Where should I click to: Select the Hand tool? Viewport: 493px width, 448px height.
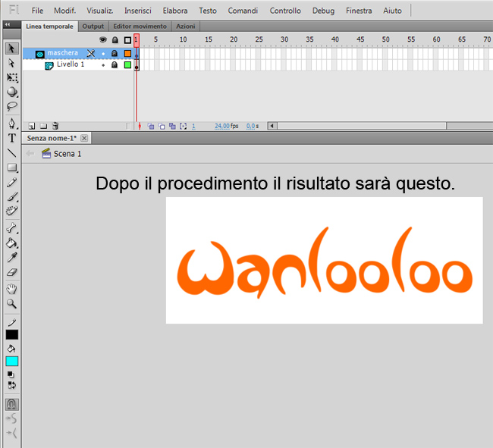[12, 289]
